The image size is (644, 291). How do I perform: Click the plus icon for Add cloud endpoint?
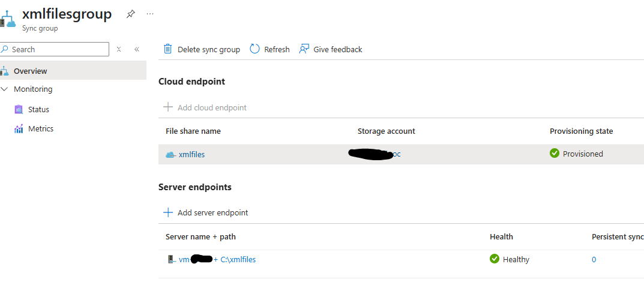[x=168, y=107]
